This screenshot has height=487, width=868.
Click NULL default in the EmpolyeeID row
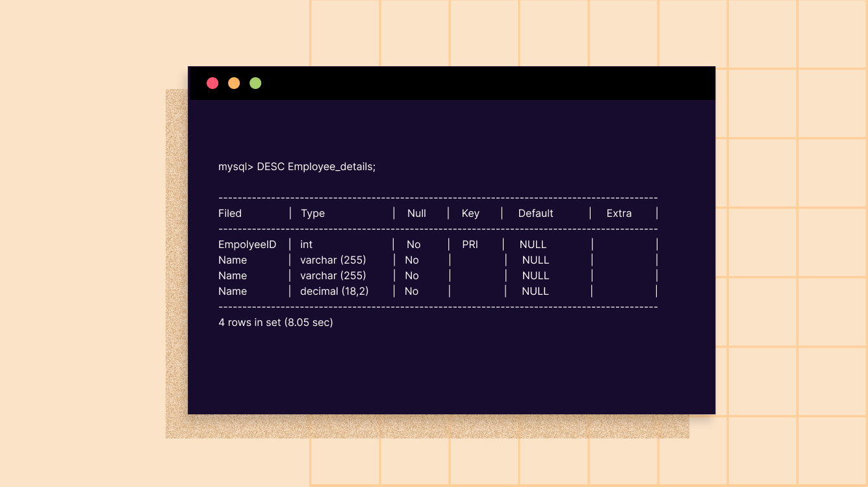533,245
